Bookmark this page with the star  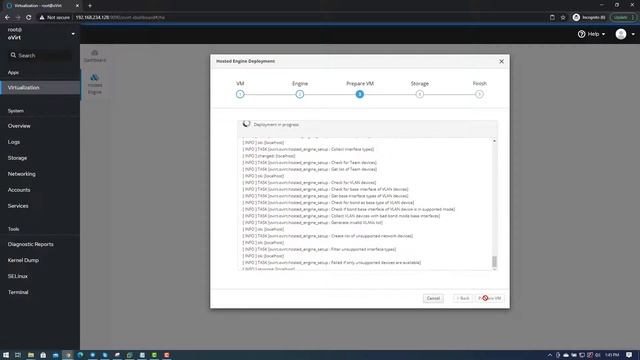pos(563,18)
